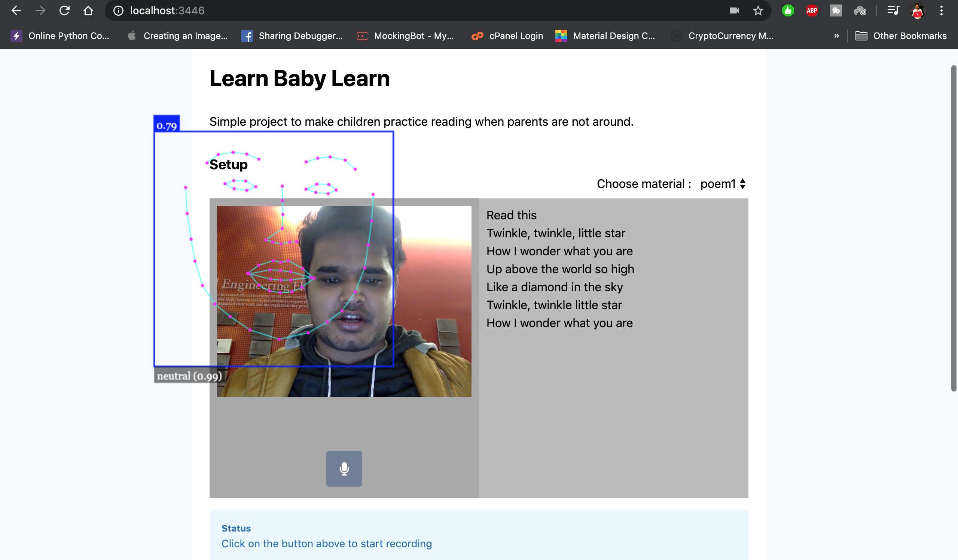Open the poem1 material dropdown
Screen dimensions: 958x560
(722, 184)
